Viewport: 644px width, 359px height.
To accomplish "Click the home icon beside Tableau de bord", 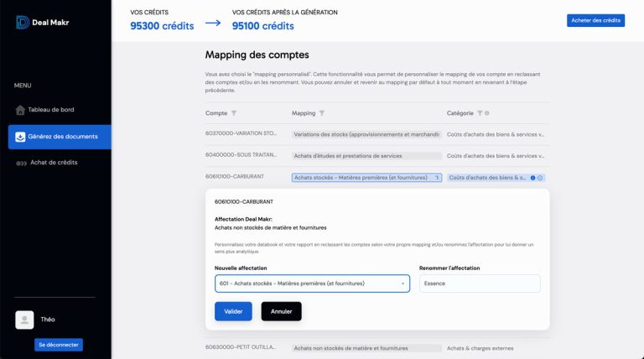I will coord(20,110).
